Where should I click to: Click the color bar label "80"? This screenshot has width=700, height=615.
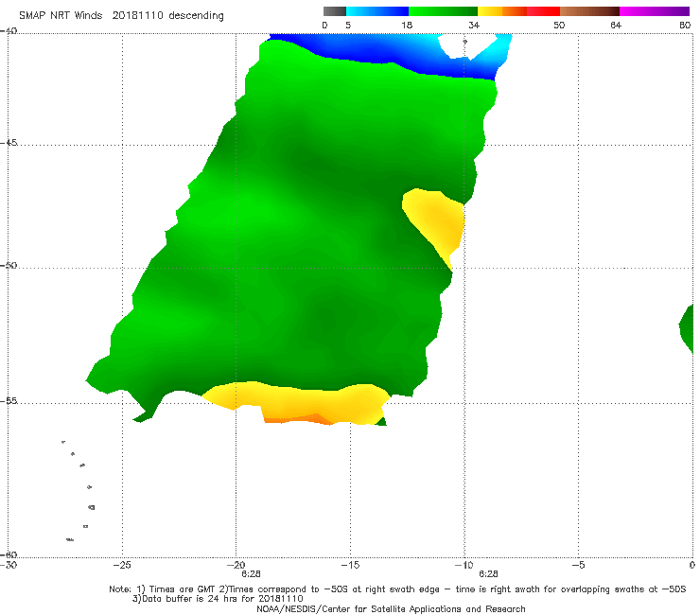685,26
